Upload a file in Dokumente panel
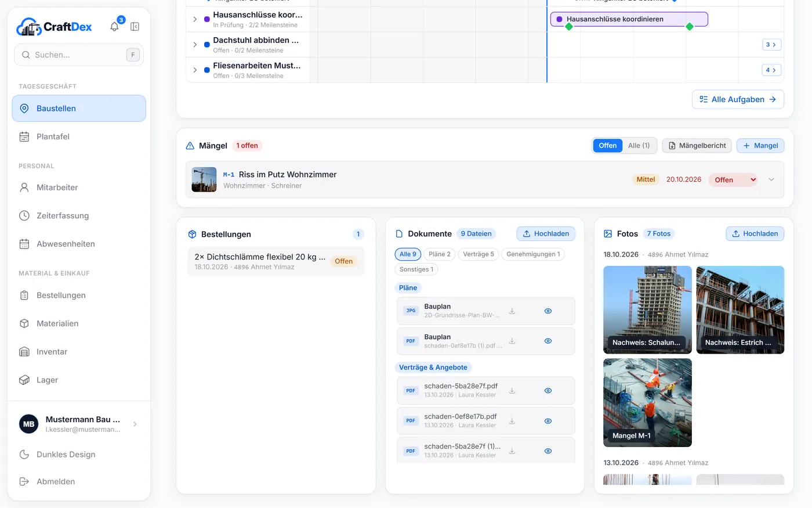The width and height of the screenshot is (812, 508). click(x=546, y=234)
